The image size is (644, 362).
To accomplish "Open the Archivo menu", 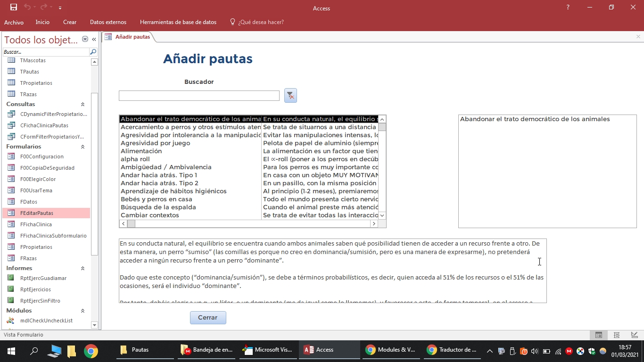I will tap(14, 22).
